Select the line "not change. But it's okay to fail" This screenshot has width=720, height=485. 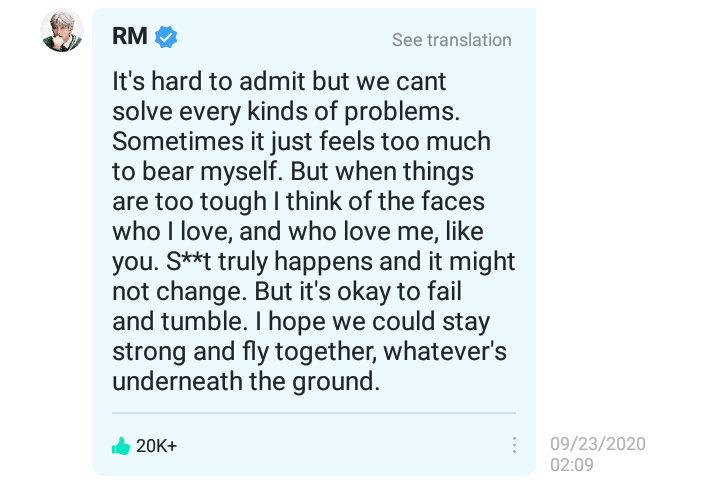tap(287, 292)
